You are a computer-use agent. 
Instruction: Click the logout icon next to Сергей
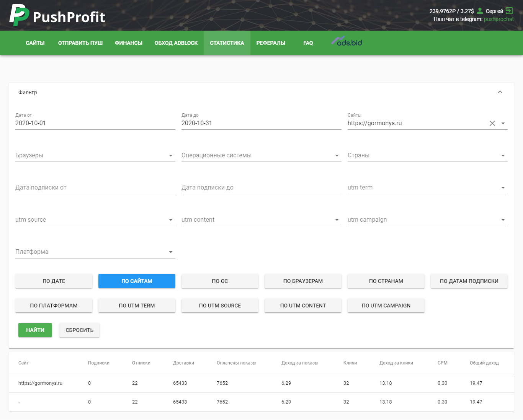[x=509, y=11]
